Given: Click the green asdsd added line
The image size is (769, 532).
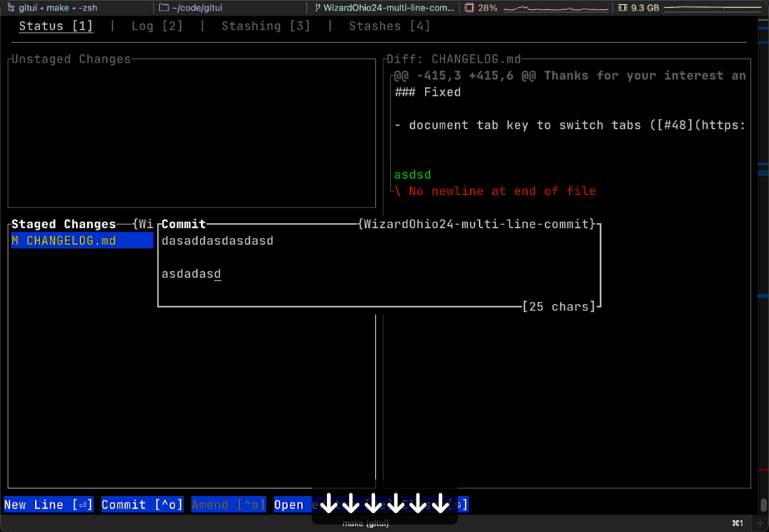Looking at the screenshot, I should pyautogui.click(x=412, y=175).
